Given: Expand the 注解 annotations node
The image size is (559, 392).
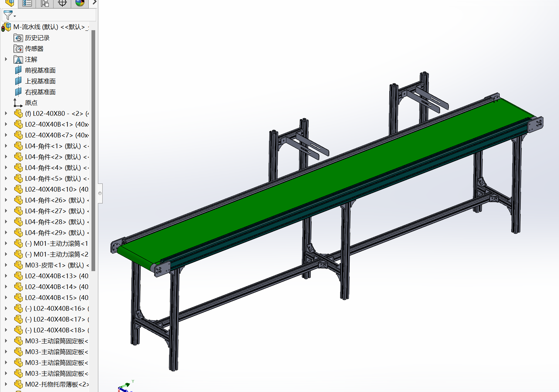Looking at the screenshot, I should pos(6,59).
